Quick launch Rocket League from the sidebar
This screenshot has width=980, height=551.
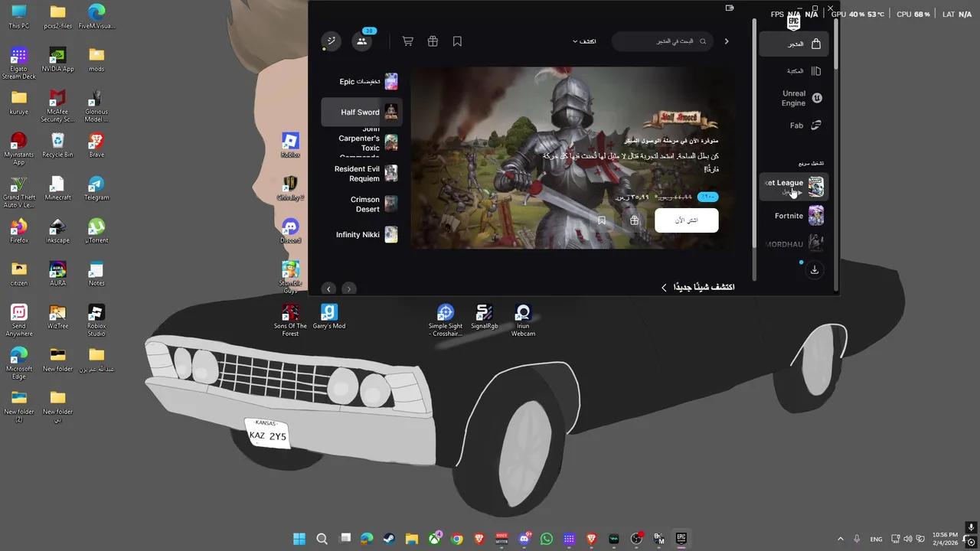point(793,186)
